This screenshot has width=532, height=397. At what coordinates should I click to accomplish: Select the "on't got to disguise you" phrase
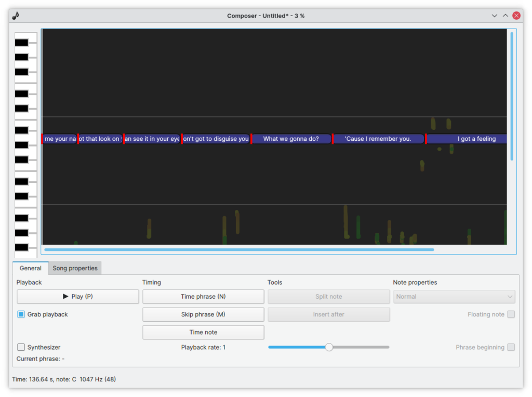tap(216, 139)
